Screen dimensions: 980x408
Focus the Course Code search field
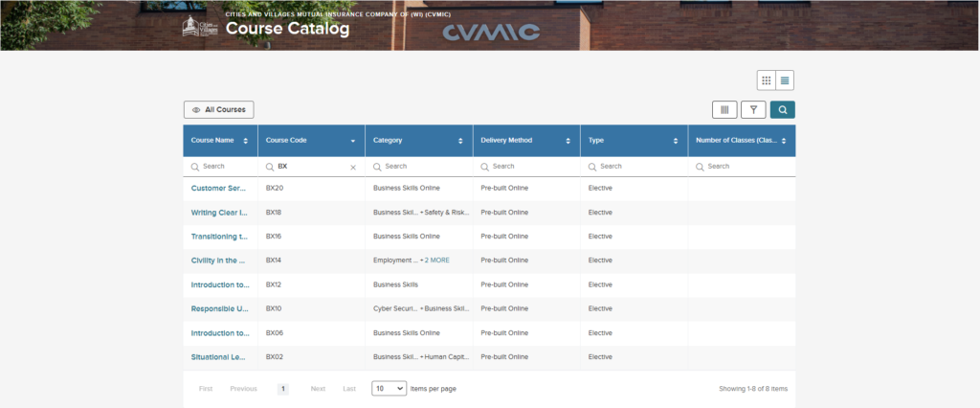coord(311,167)
